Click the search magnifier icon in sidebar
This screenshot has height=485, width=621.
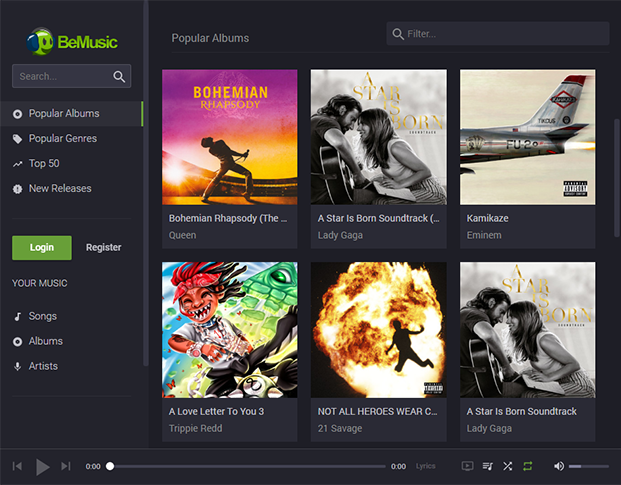[119, 76]
